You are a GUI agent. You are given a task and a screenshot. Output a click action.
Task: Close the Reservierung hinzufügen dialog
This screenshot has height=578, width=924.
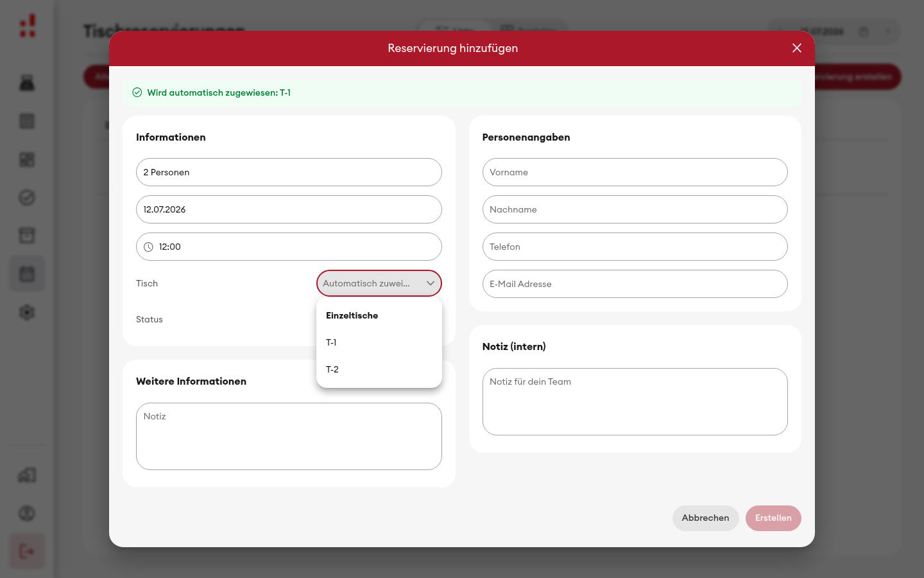click(797, 48)
